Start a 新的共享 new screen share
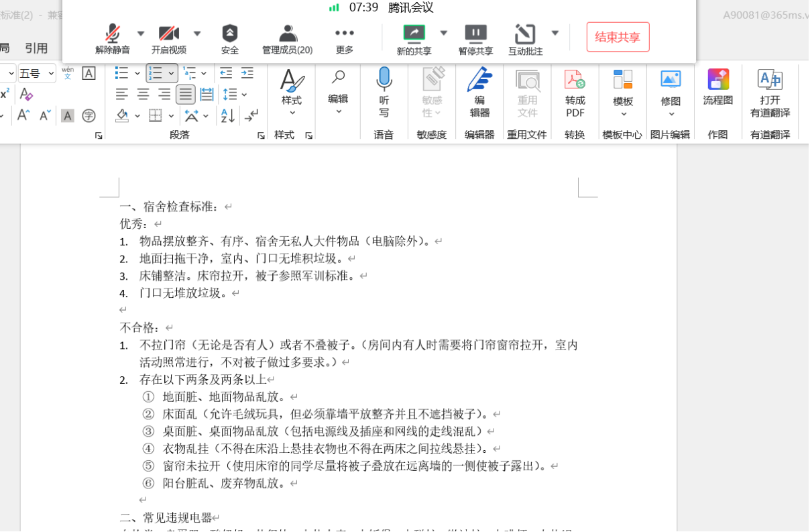This screenshot has width=812, height=532. tap(414, 39)
